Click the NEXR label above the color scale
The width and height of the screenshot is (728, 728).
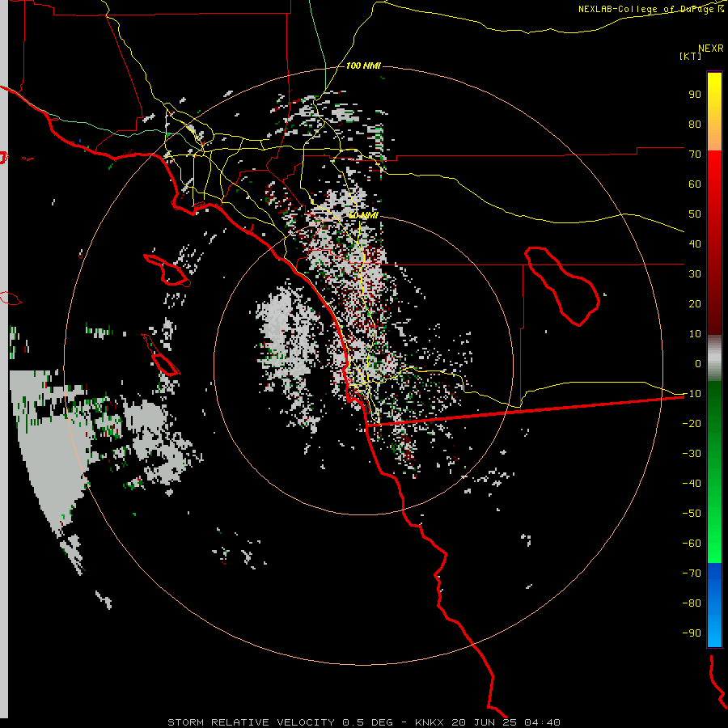tap(711, 49)
